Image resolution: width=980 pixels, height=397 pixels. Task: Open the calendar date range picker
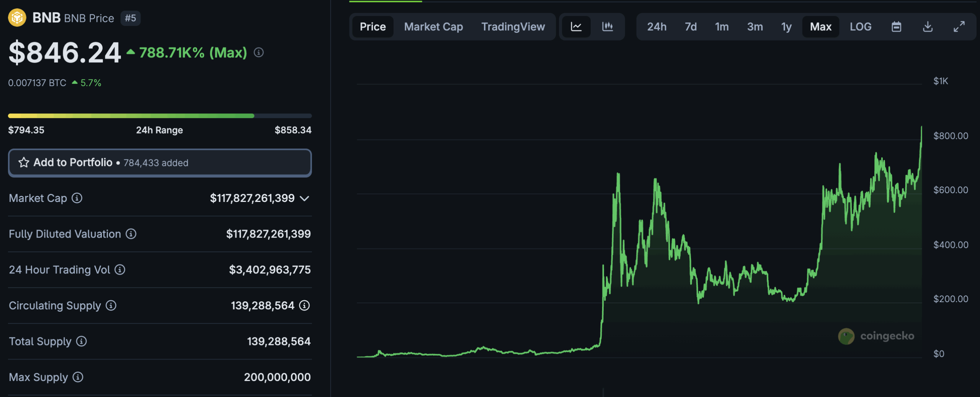coord(896,27)
